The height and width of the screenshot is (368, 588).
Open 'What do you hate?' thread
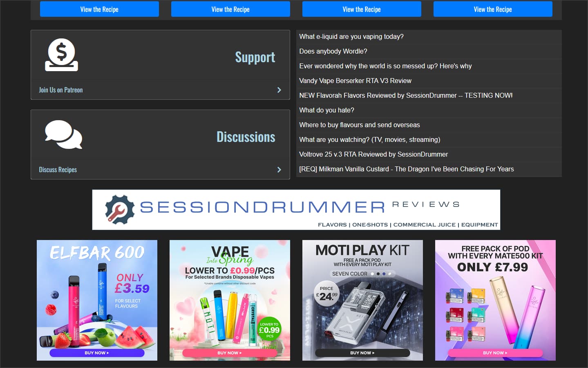pyautogui.click(x=326, y=110)
